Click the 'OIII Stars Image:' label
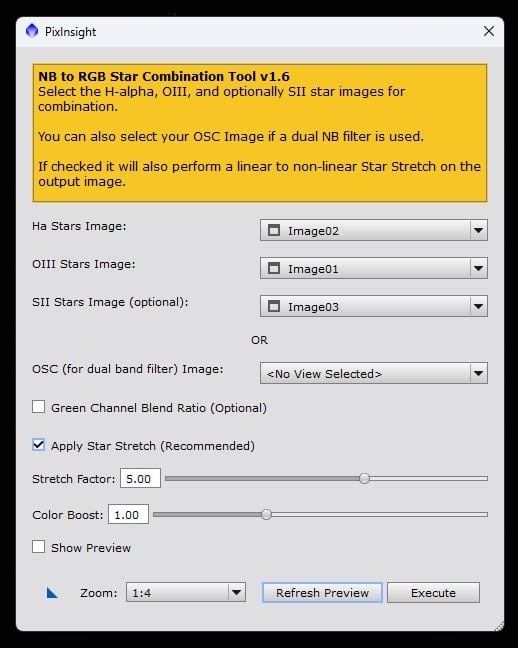Viewport: 518px width, 648px height. point(84,264)
